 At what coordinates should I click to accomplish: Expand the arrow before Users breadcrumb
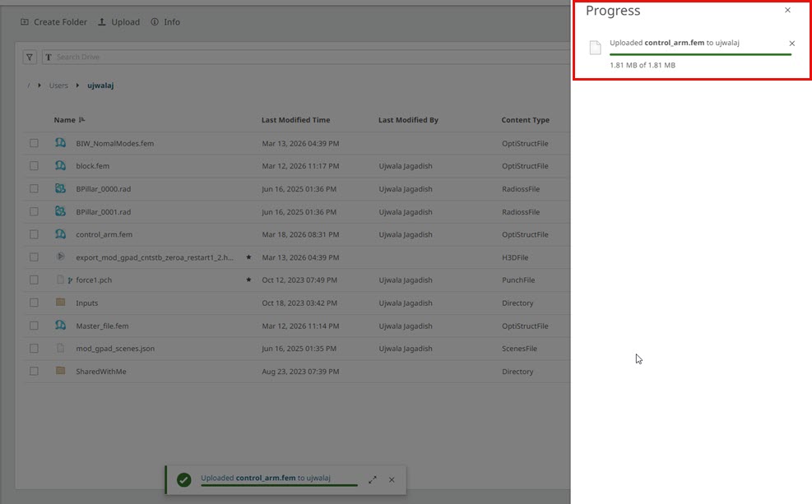[x=39, y=86]
